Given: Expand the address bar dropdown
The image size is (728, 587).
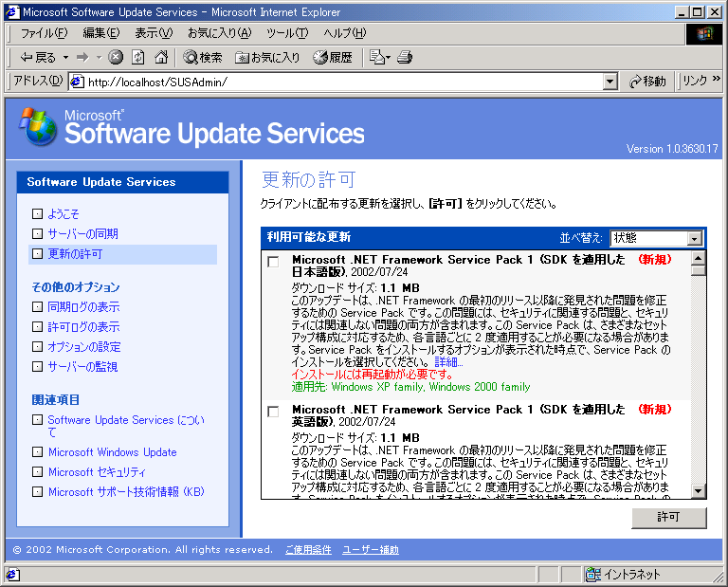Looking at the screenshot, I should point(610,83).
